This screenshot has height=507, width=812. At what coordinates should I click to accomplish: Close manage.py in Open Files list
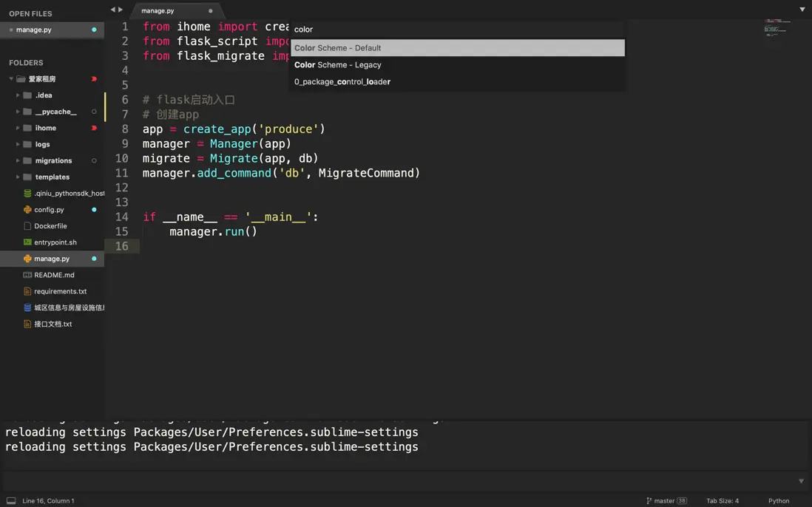tap(11, 30)
